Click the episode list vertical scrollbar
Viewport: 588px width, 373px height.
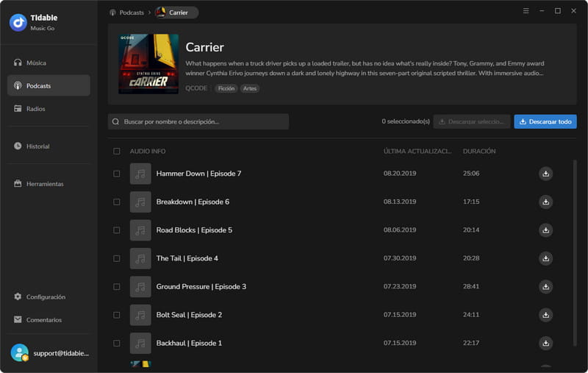tap(575, 253)
